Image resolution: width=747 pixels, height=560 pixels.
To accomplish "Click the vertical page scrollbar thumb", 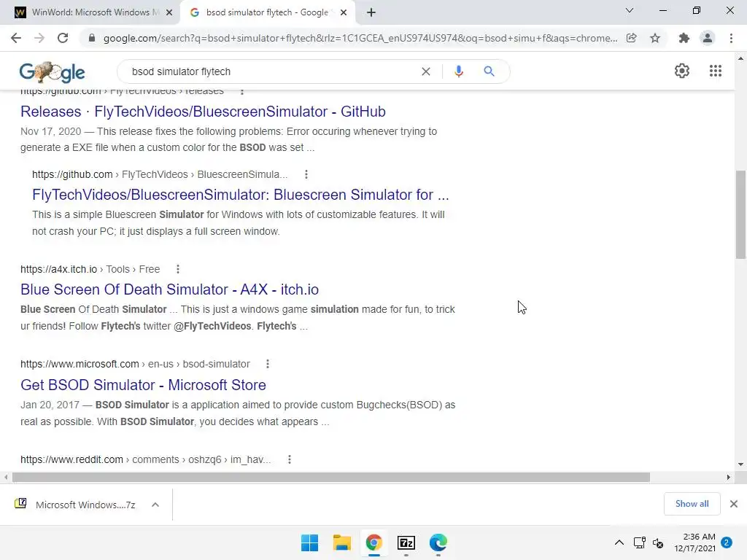I will (x=740, y=214).
